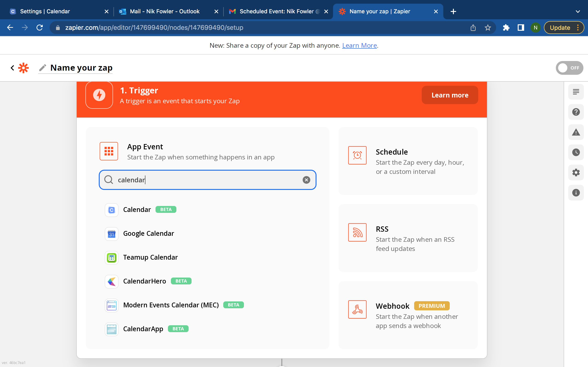Open the Zapier outline panel icon in sidebar

(x=576, y=92)
